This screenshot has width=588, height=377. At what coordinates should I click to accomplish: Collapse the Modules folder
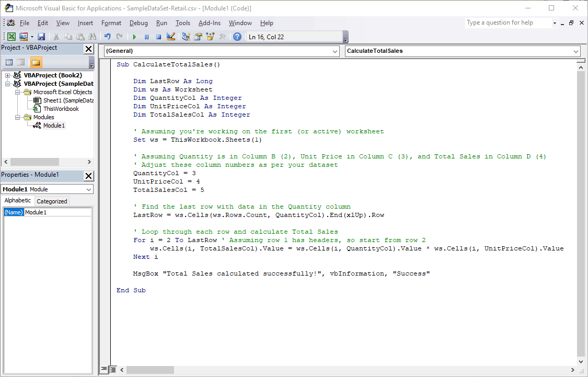point(17,117)
